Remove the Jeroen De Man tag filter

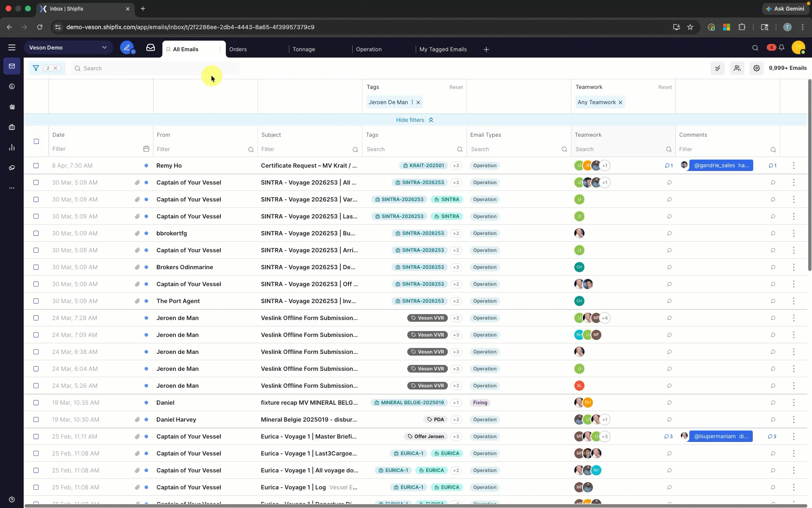click(x=418, y=102)
